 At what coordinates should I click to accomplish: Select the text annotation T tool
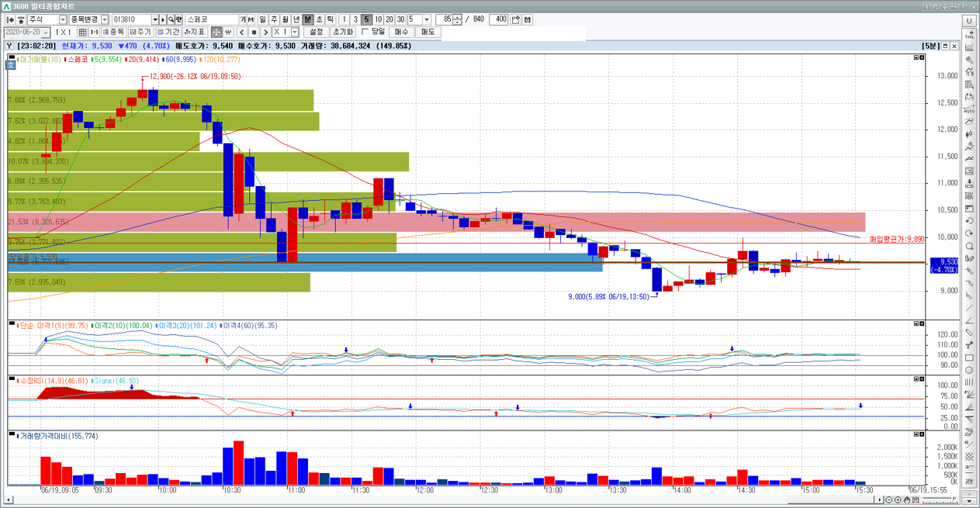tap(968, 345)
